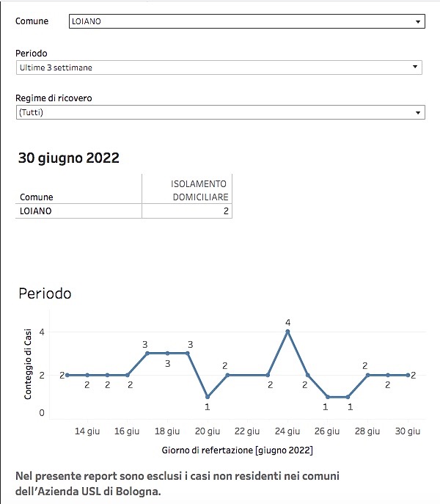Viewport: 440px width, 504px height.
Task: Click the LOIANO row in the table
Action: (124, 211)
